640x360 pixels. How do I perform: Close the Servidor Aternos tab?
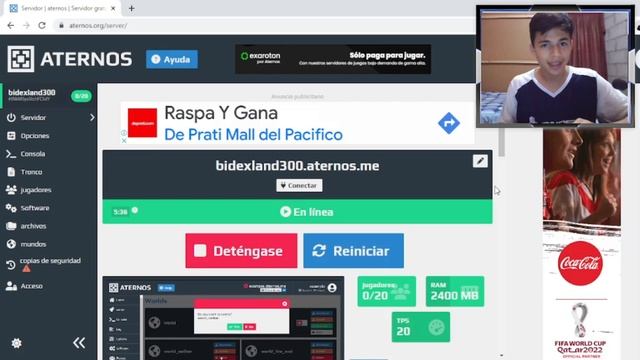pos(113,8)
